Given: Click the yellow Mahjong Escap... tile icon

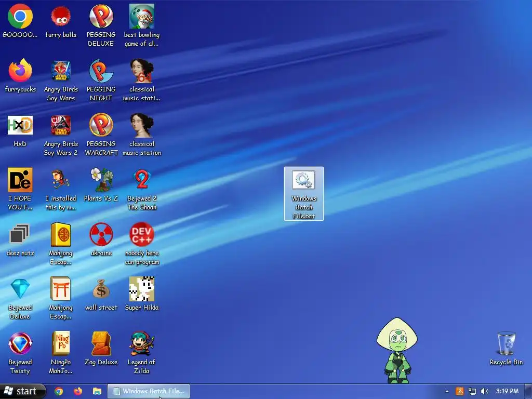Looking at the screenshot, I should pos(61,244).
